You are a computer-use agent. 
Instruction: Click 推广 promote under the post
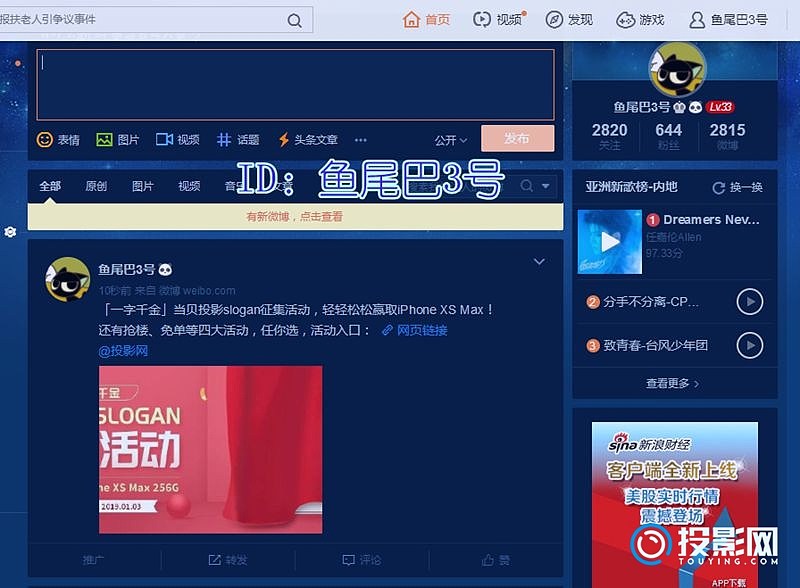(x=93, y=560)
